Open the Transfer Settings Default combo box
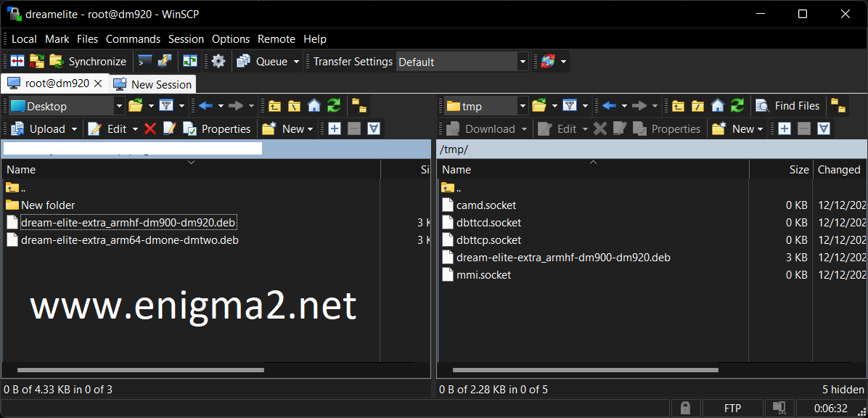The image size is (868, 418). point(462,62)
